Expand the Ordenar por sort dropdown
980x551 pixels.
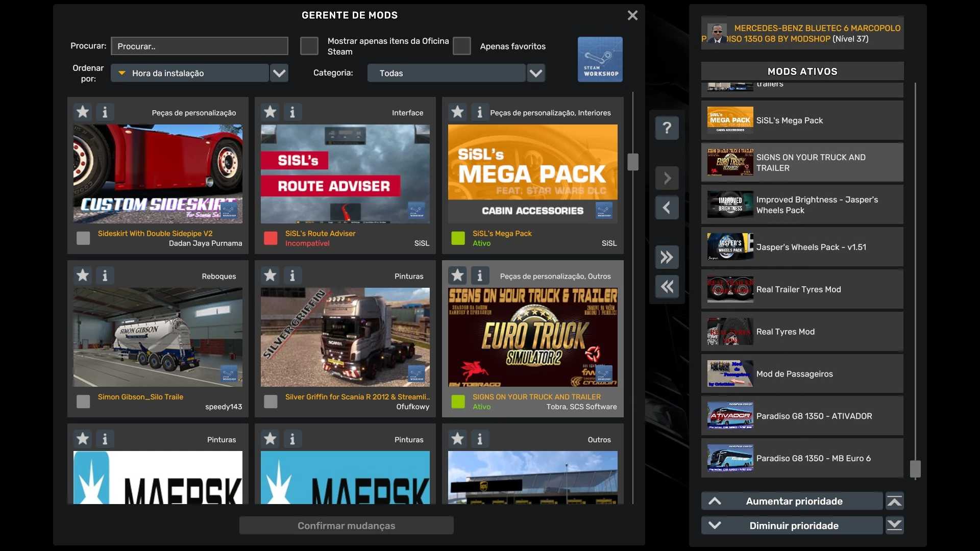[x=279, y=73]
